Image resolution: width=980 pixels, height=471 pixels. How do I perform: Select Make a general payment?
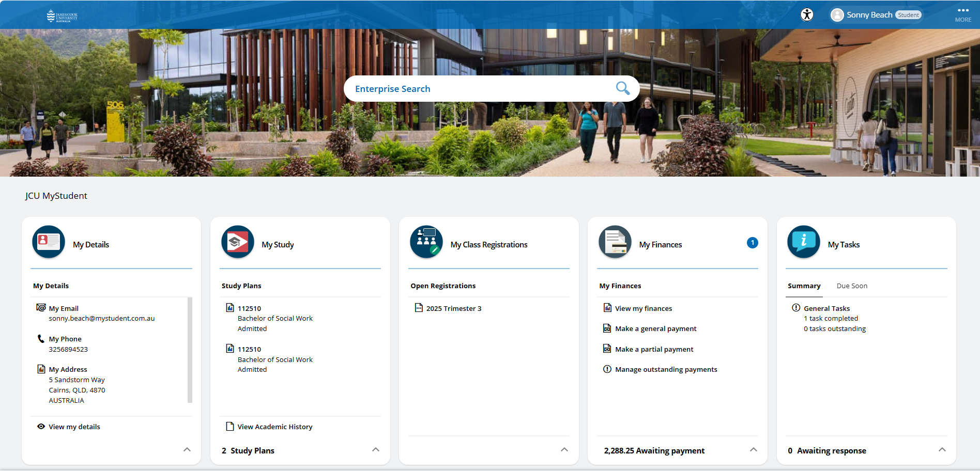pyautogui.click(x=656, y=329)
